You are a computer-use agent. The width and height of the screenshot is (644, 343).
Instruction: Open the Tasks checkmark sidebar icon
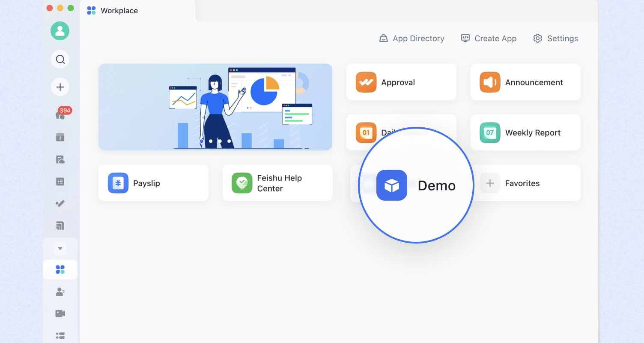pyautogui.click(x=60, y=203)
